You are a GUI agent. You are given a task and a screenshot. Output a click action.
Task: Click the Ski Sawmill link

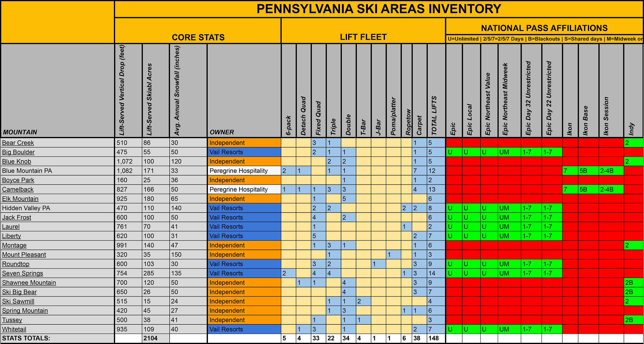(x=18, y=301)
